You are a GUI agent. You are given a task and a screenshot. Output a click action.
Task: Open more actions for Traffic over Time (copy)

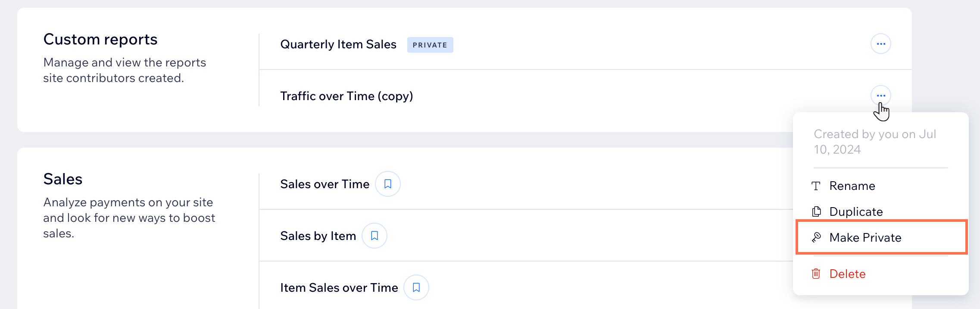[x=880, y=95]
